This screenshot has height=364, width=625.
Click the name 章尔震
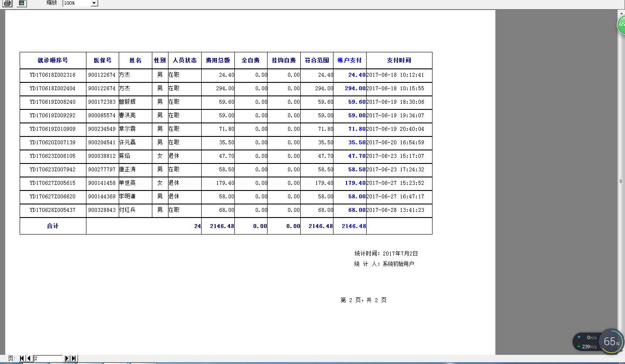click(127, 129)
